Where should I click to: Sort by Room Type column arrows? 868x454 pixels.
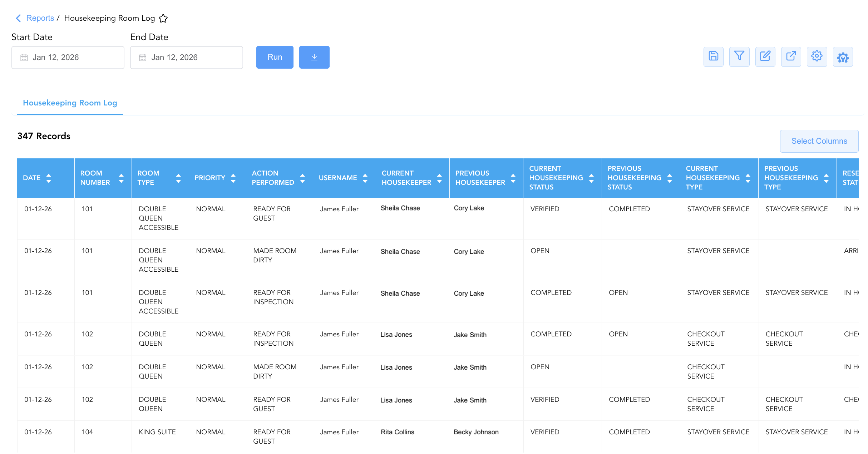(x=178, y=178)
